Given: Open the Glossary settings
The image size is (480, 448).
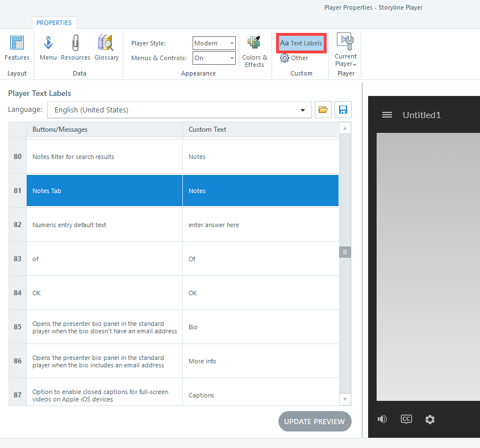Looking at the screenshot, I should click(x=106, y=47).
